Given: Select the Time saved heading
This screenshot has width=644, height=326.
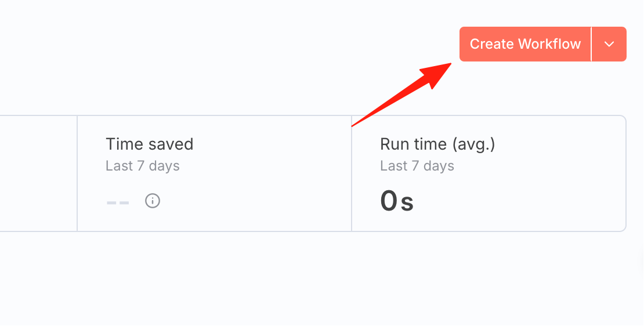Looking at the screenshot, I should (150, 144).
